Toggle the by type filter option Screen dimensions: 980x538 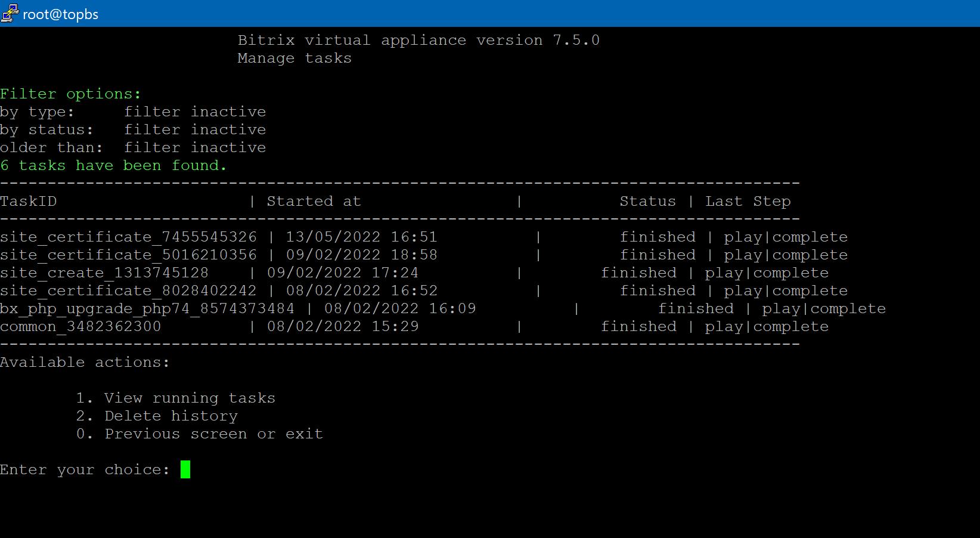(133, 112)
